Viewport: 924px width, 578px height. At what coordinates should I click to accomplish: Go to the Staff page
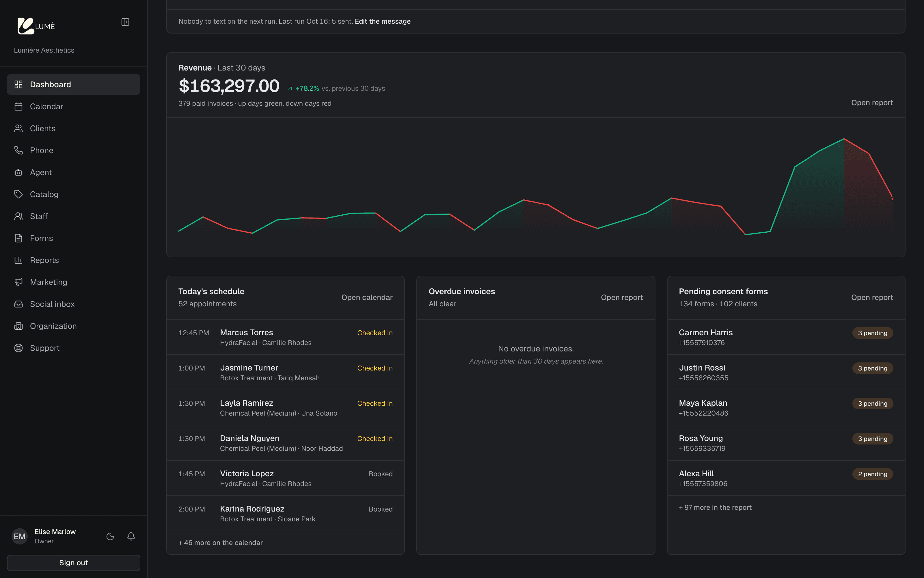[x=74, y=216]
